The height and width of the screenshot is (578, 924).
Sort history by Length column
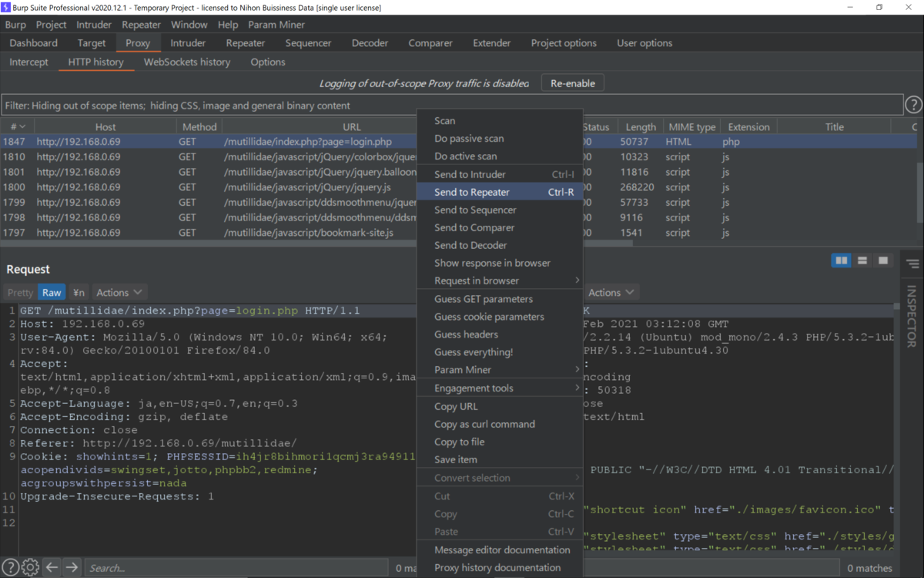coord(641,127)
